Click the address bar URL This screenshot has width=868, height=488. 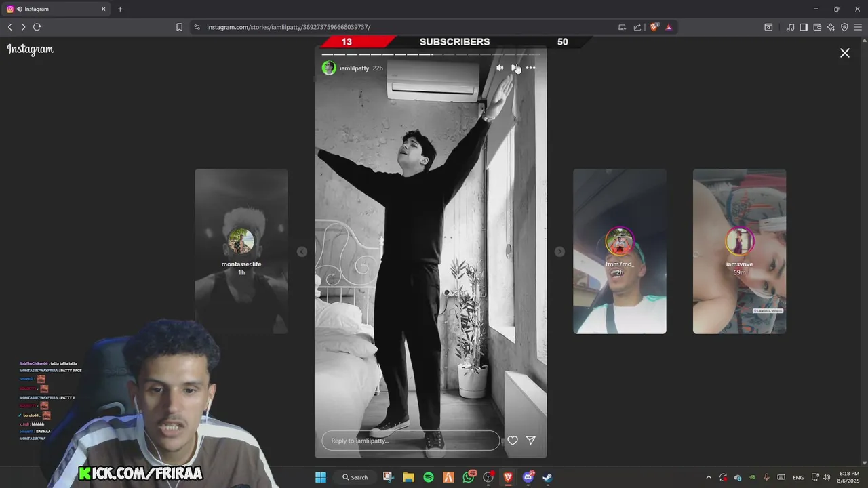(289, 27)
